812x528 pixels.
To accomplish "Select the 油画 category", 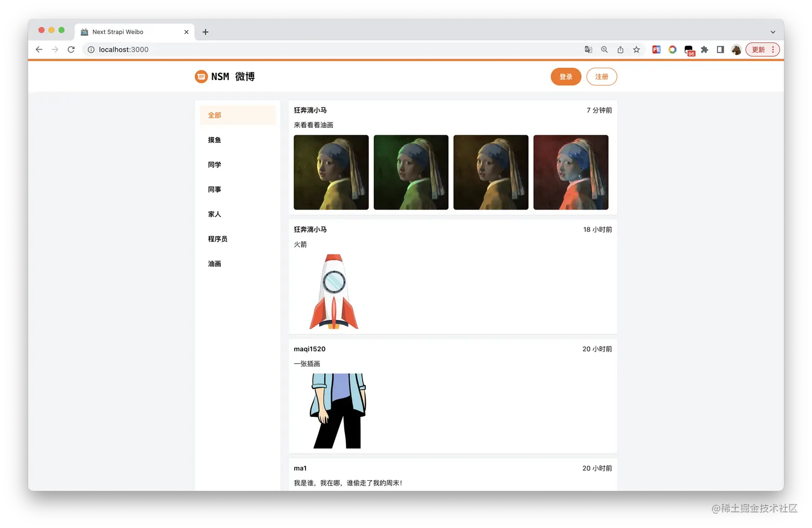I will point(238,263).
